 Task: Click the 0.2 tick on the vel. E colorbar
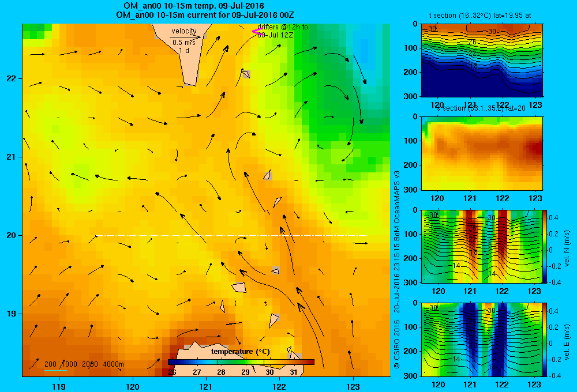click(x=554, y=327)
